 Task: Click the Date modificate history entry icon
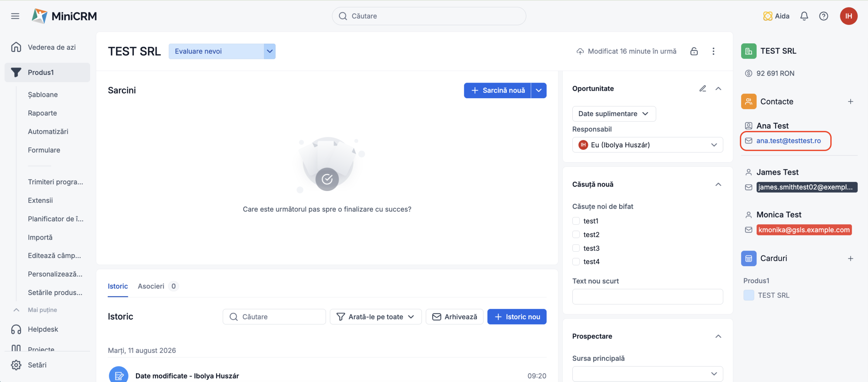point(118,375)
